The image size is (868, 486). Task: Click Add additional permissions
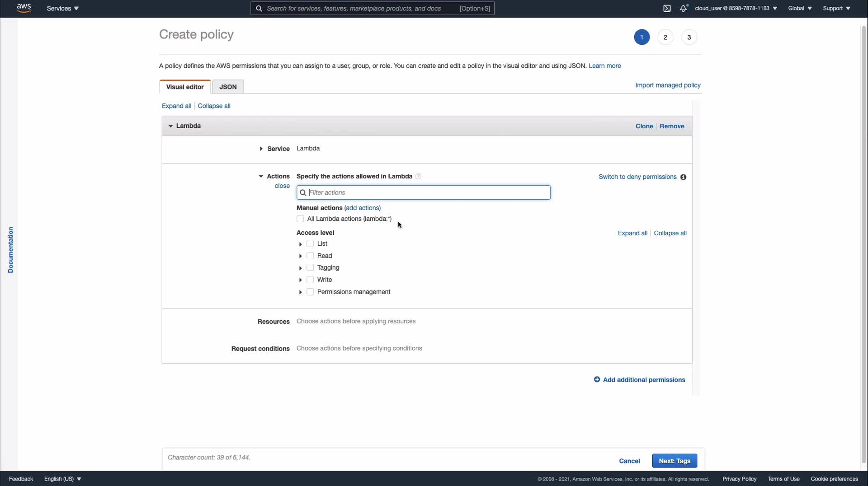coord(644,379)
